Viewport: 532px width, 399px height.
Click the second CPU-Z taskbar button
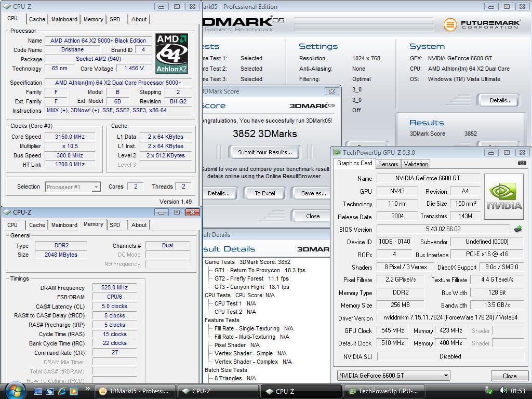[x=302, y=391]
